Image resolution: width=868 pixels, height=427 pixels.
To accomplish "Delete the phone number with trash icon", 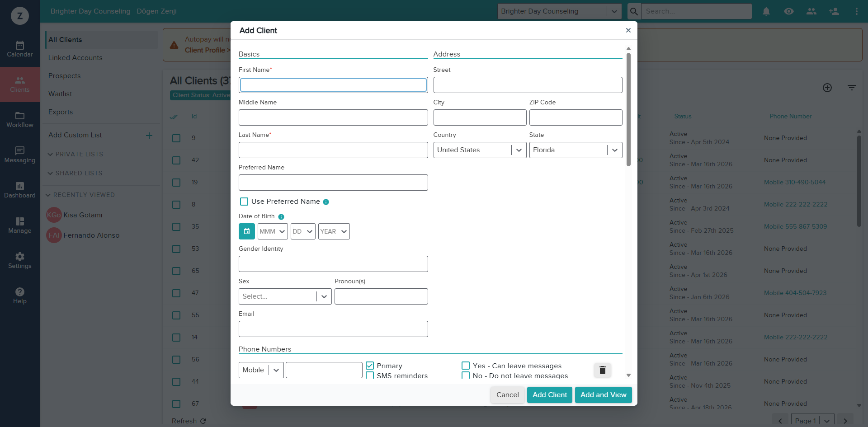I will (x=603, y=371).
